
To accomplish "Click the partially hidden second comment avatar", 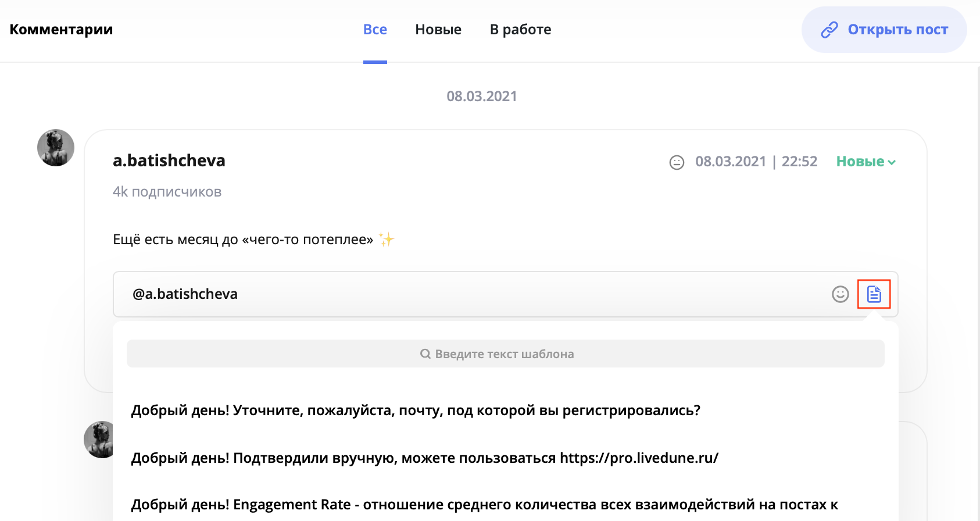I will (x=99, y=440).
